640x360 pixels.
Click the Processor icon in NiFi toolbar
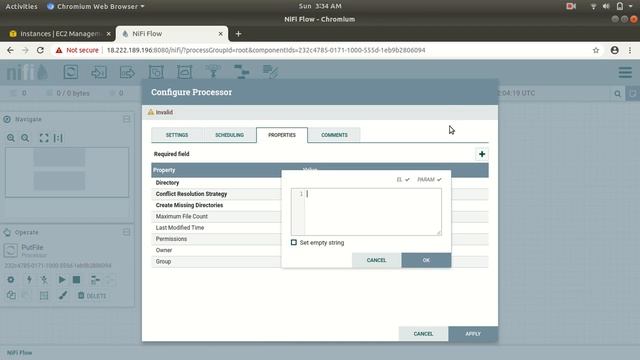point(71,72)
